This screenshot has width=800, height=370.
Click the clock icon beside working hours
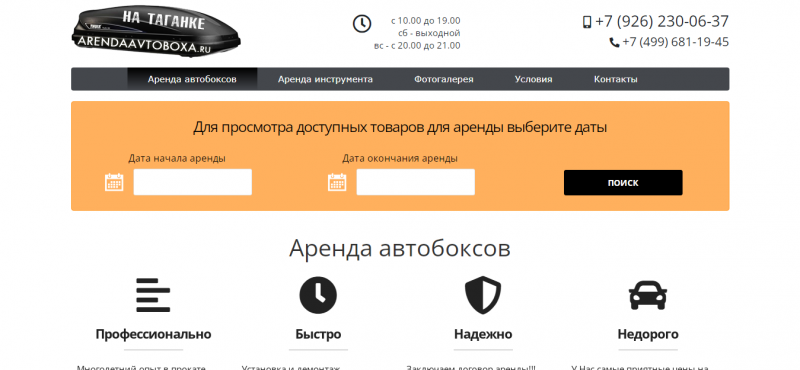coord(362,23)
